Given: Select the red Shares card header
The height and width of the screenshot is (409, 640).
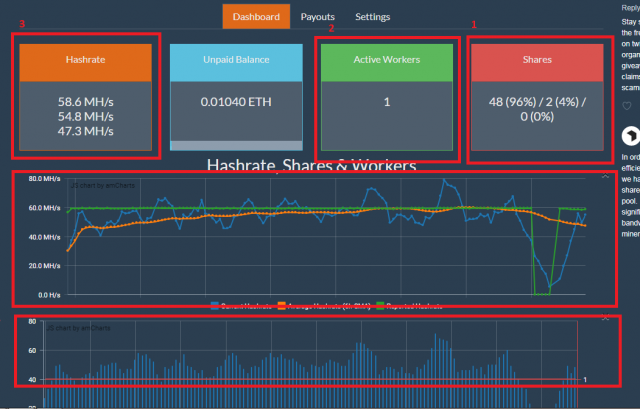Looking at the screenshot, I should pos(540,61).
